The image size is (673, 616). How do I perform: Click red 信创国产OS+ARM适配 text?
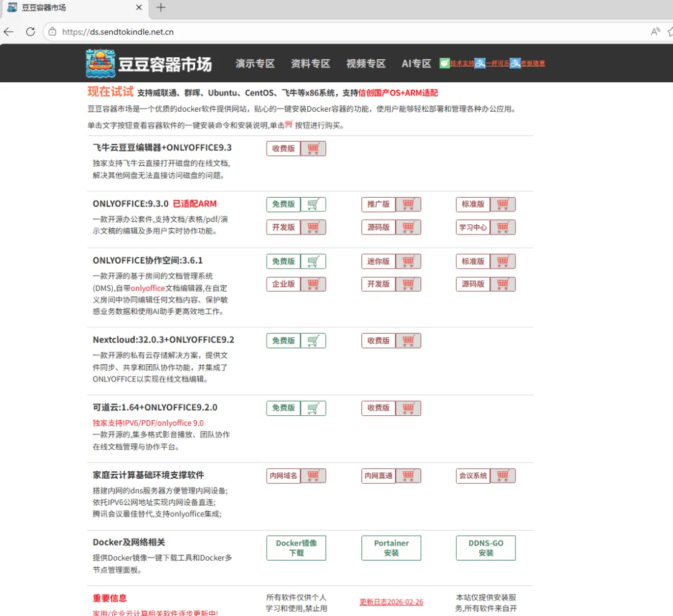pos(398,94)
